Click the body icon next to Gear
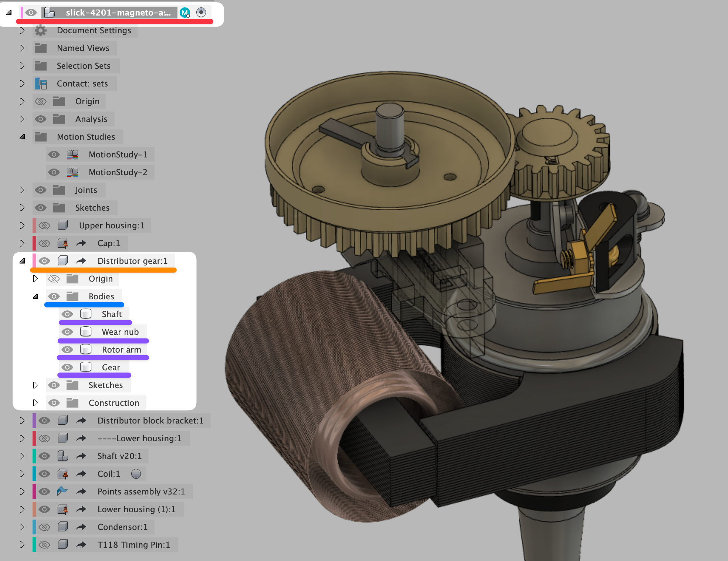 pyautogui.click(x=86, y=367)
